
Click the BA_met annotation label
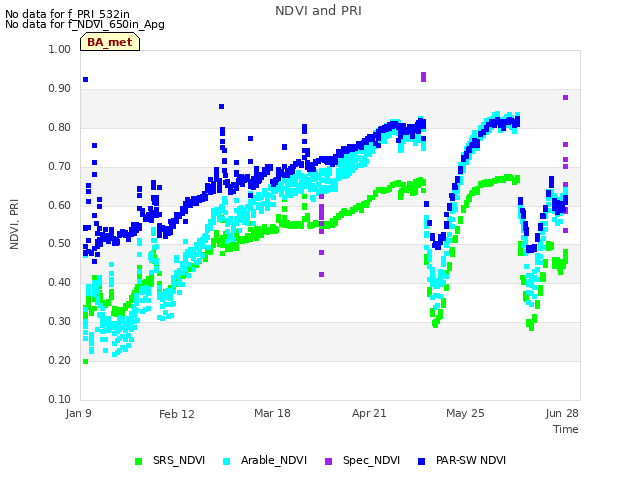click(x=110, y=42)
